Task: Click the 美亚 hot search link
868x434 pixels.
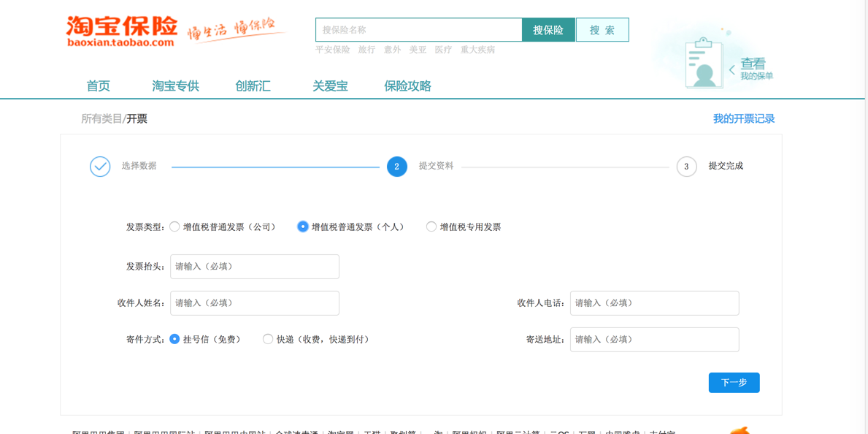Action: click(418, 50)
